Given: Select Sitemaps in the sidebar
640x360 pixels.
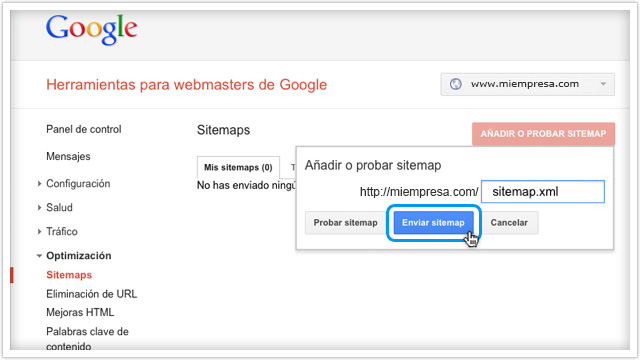Looking at the screenshot, I should [69, 275].
